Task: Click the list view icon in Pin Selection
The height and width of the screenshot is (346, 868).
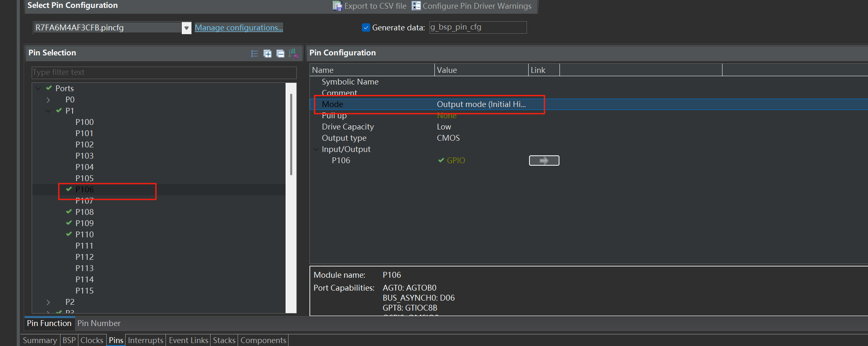Action: [255, 53]
